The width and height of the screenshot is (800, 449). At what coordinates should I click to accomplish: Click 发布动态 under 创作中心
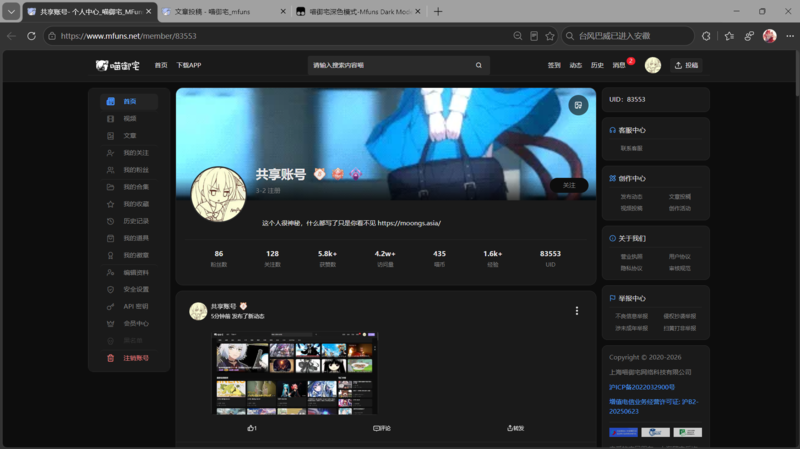(631, 197)
